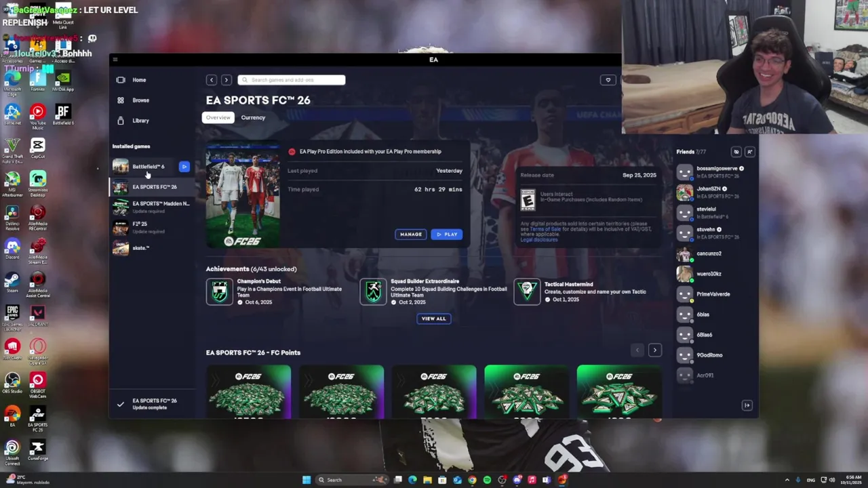Open the Legal disclosures link
Image resolution: width=868 pixels, height=488 pixels.
(539, 240)
